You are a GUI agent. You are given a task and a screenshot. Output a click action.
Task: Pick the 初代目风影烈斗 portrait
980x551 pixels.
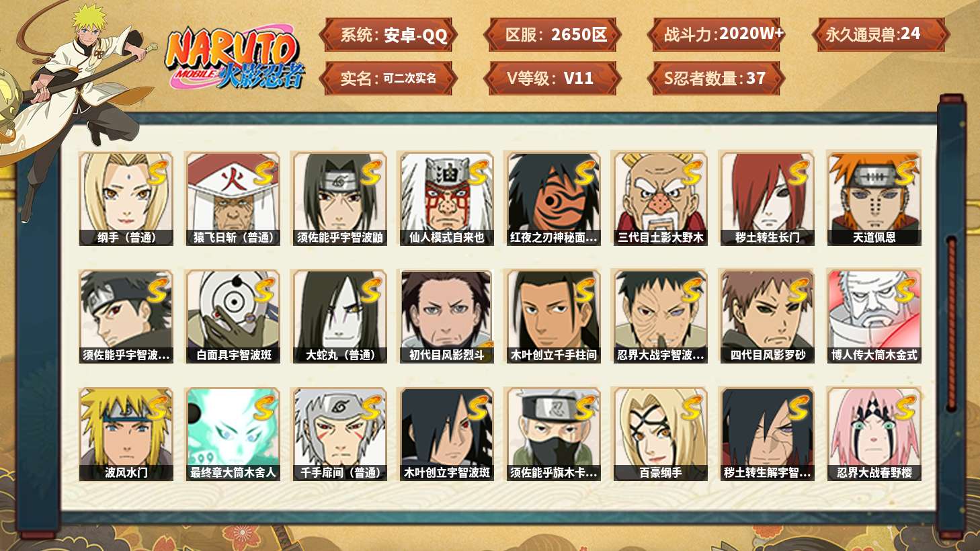[x=446, y=316]
